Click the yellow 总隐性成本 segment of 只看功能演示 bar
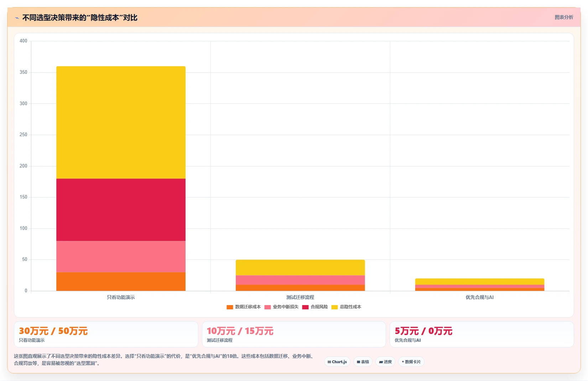Viewport: 588px width, 381px height. click(x=121, y=122)
